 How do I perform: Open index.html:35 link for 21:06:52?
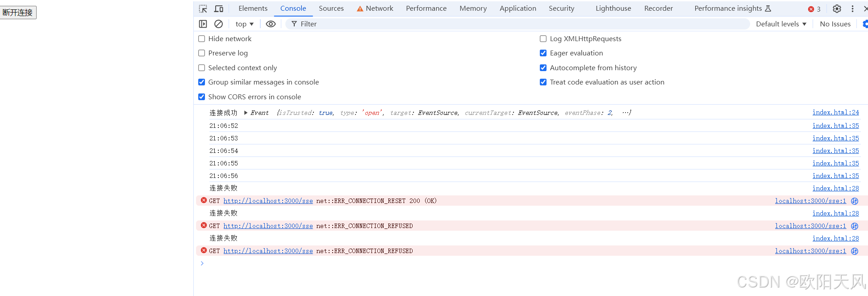click(x=836, y=126)
